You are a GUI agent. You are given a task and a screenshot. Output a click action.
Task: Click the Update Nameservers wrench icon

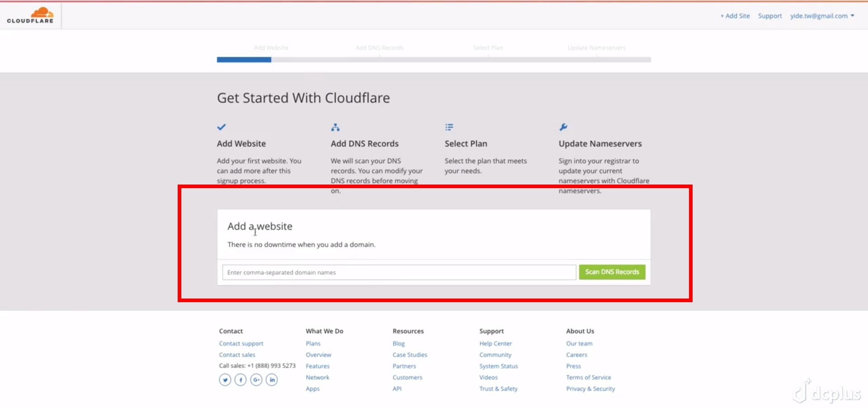tap(563, 127)
